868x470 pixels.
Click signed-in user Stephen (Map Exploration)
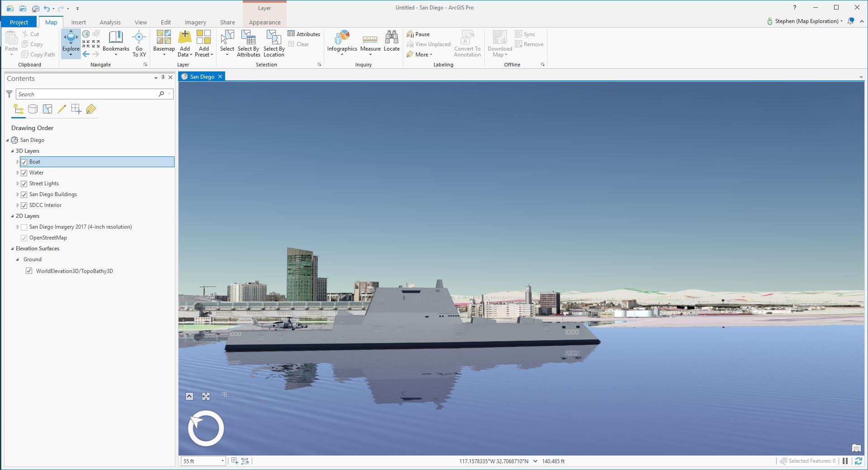(805, 21)
